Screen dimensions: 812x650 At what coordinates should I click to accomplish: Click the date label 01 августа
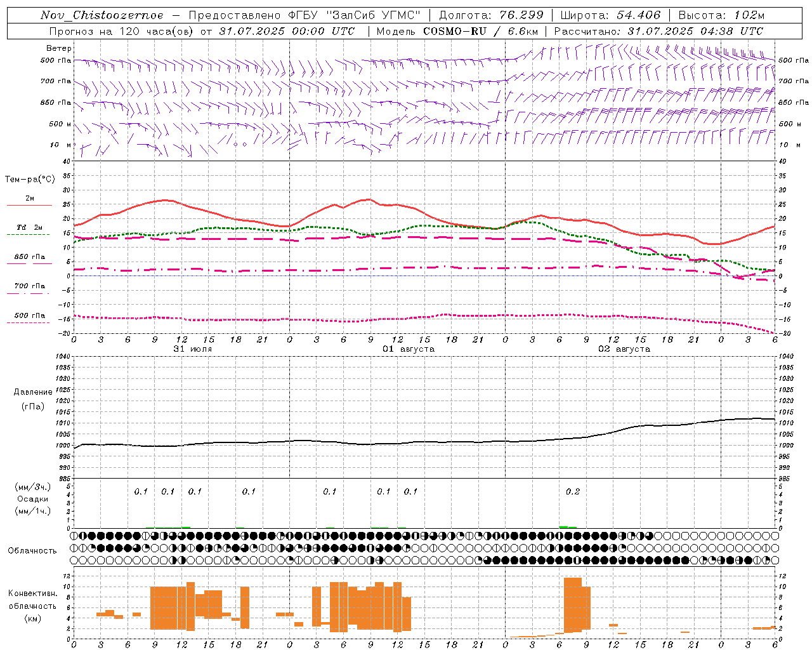point(409,349)
